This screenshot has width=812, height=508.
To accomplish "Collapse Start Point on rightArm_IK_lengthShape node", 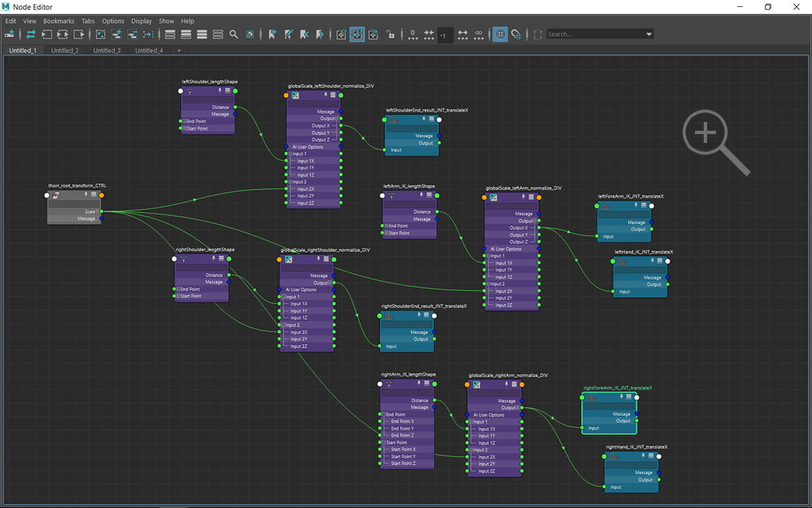I will [383, 442].
